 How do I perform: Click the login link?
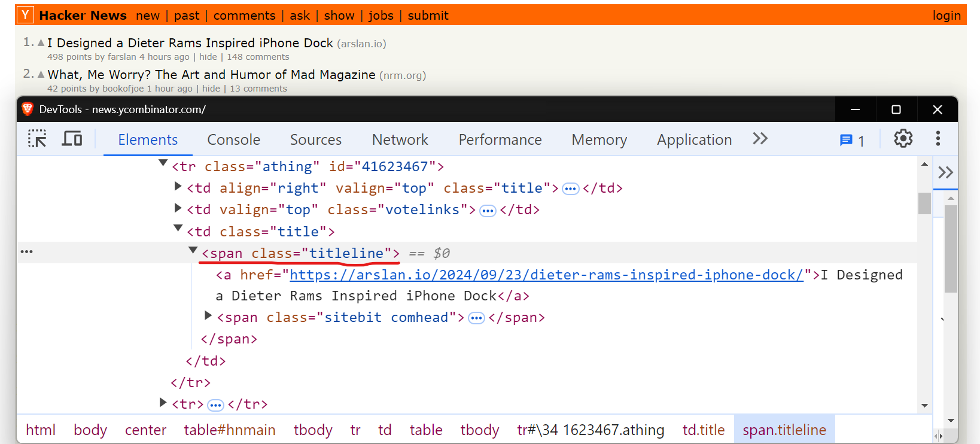point(946,16)
